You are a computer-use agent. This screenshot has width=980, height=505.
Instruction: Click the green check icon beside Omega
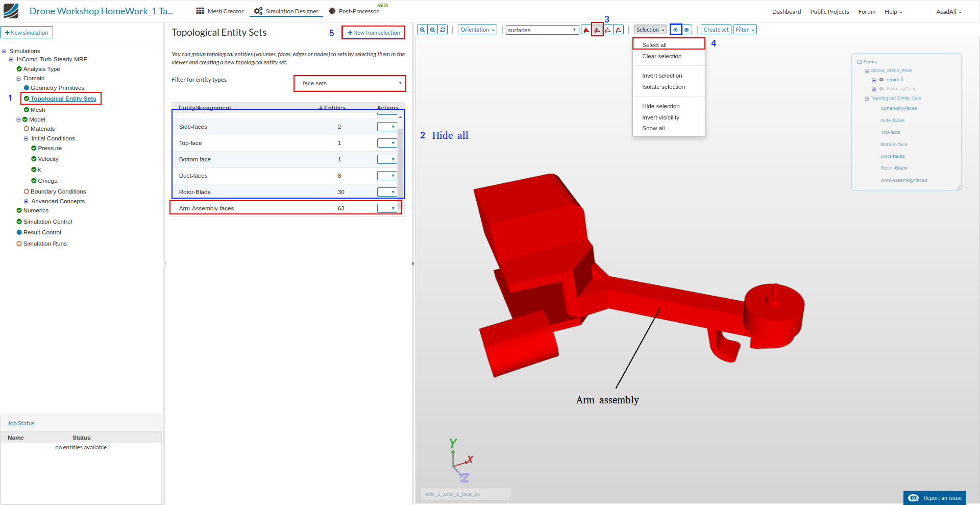[x=34, y=181]
